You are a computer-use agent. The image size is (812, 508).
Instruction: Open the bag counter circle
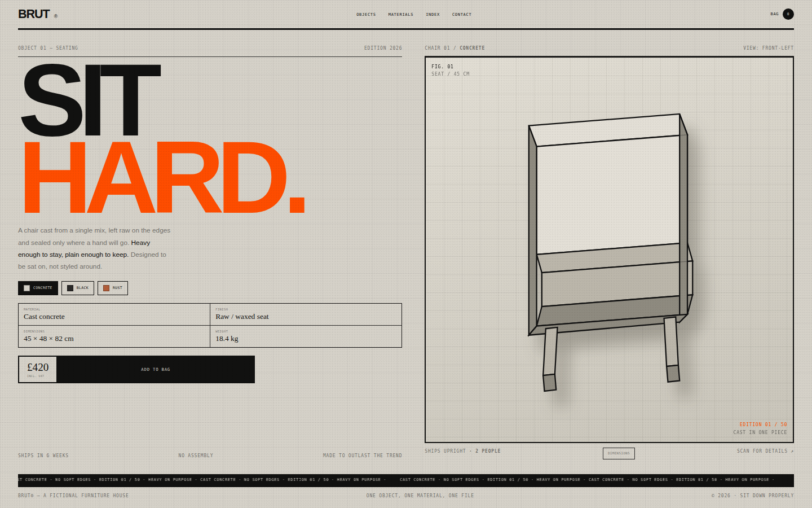click(x=788, y=14)
